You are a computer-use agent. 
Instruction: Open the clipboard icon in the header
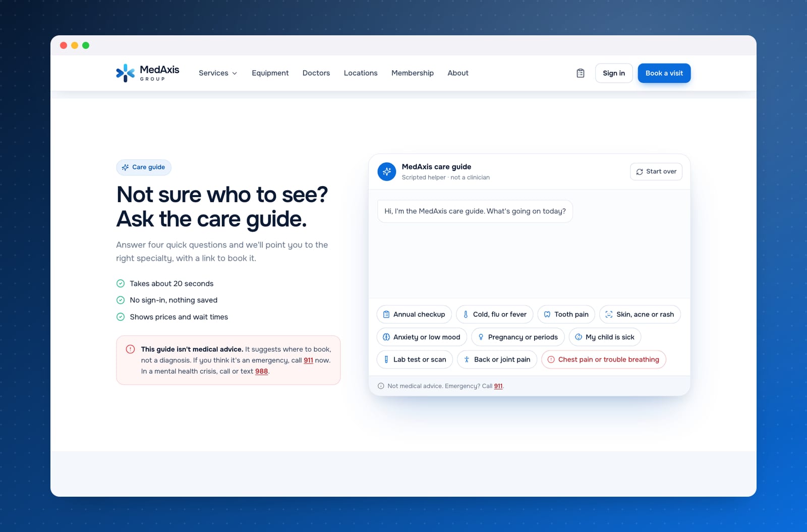[581, 73]
